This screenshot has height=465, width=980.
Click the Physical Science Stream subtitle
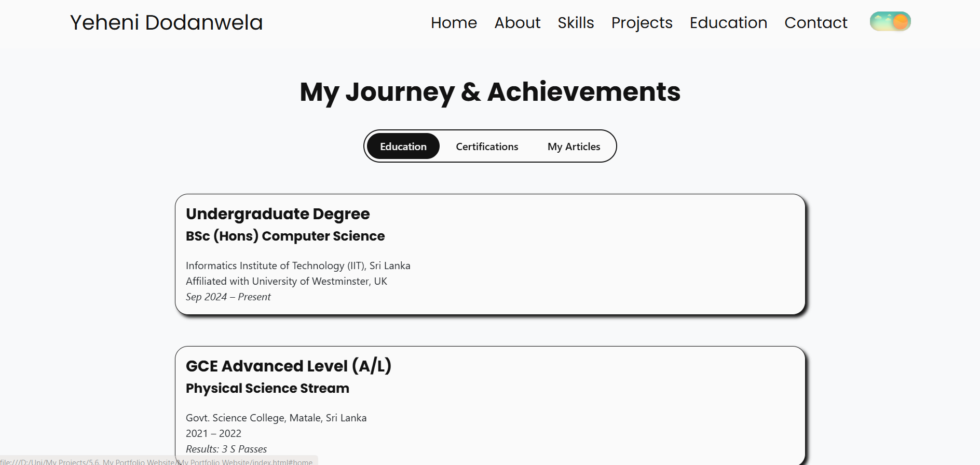coord(267,388)
